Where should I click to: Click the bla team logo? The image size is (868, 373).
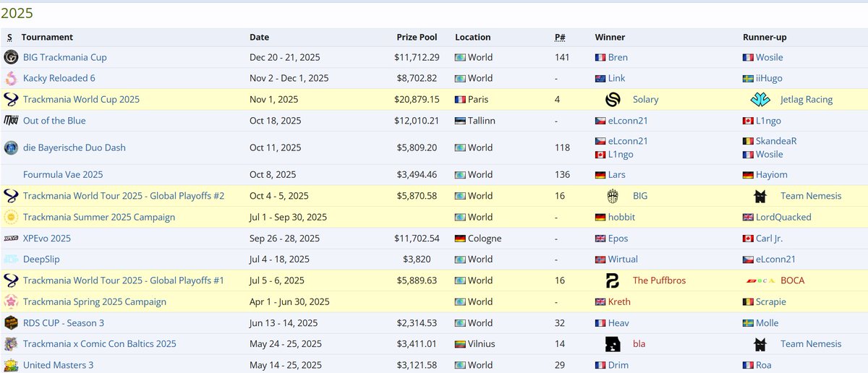(613, 344)
